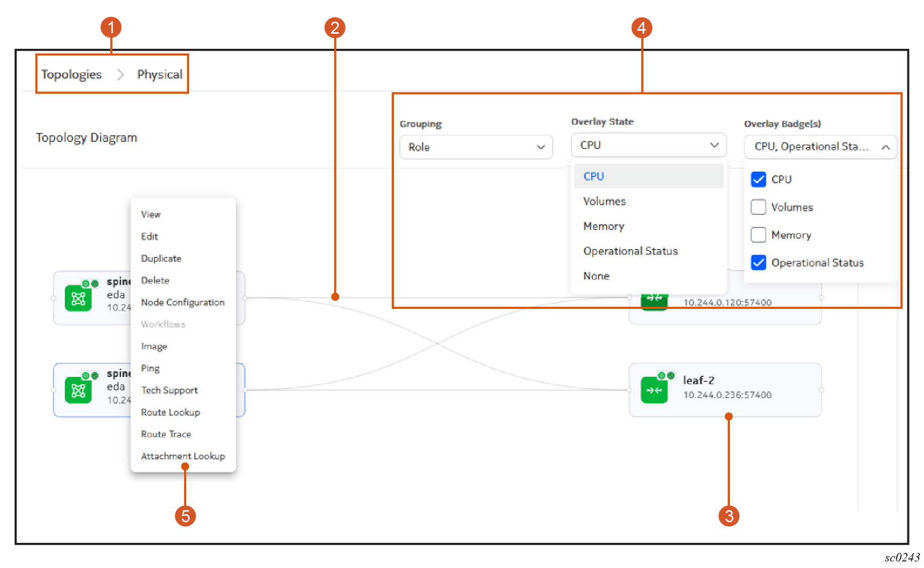
Task: Collapse the Overlay Badge(s) dropdown
Action: click(x=820, y=147)
